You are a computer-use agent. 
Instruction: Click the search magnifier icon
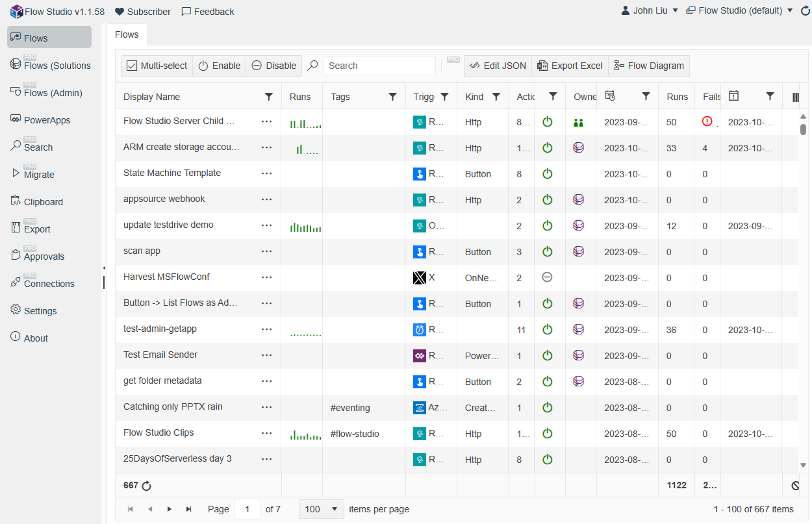pyautogui.click(x=313, y=66)
